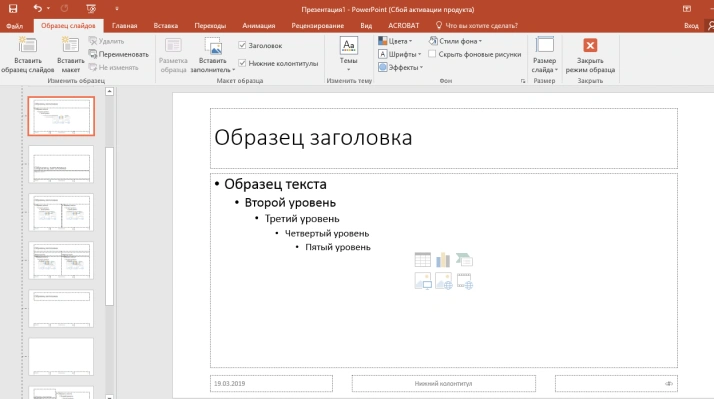
Task: Switch to the Главная tab
Action: pyautogui.click(x=124, y=26)
